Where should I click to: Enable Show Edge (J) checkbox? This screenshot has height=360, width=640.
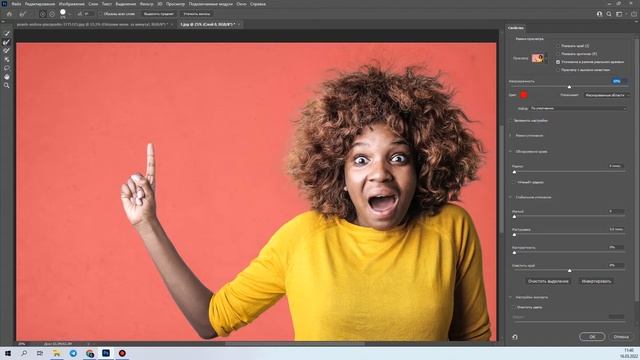[x=558, y=46]
